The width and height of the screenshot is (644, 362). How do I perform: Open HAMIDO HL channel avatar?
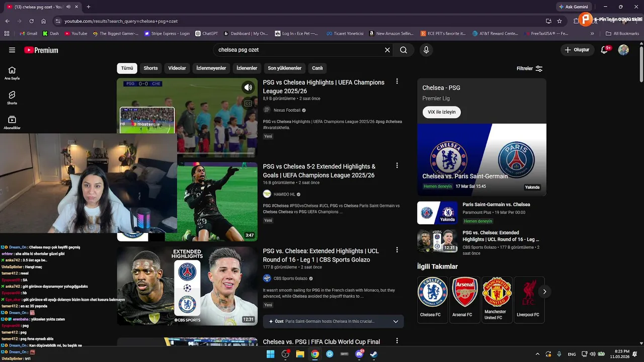(267, 194)
